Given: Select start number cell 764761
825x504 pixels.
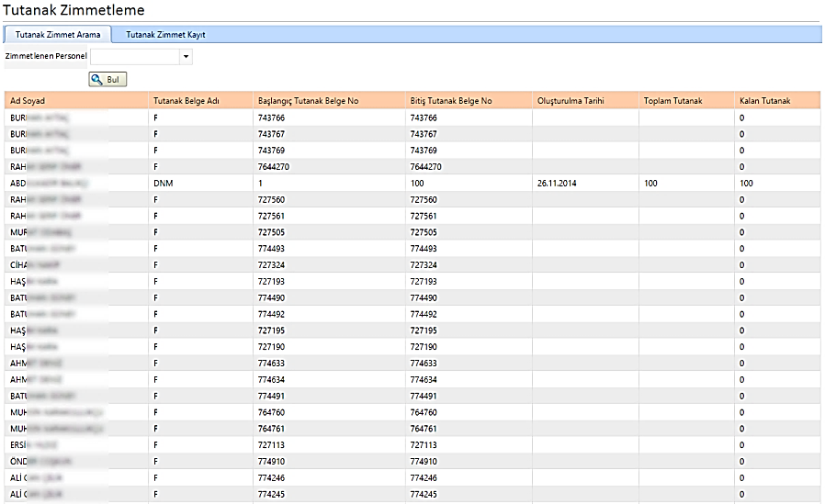Looking at the screenshot, I should 329,429.
